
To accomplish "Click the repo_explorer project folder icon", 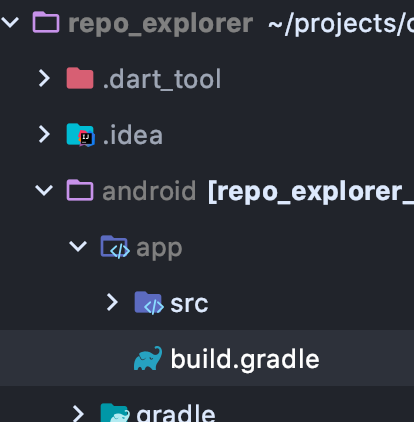I will pos(46,22).
